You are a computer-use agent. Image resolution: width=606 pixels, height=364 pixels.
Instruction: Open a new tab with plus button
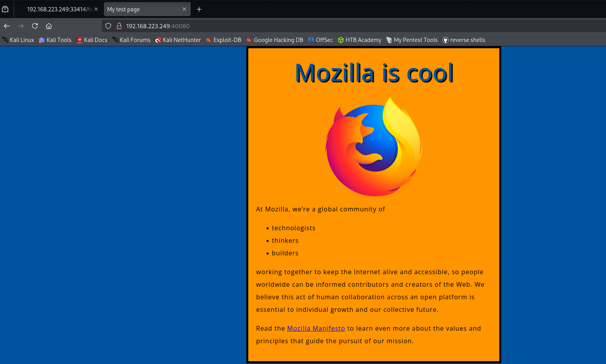[199, 9]
